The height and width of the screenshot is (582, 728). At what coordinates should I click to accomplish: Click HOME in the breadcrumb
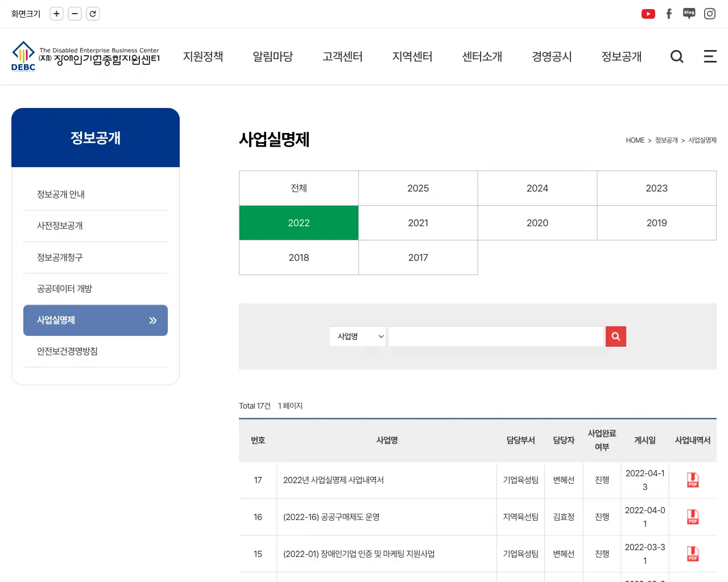click(635, 140)
